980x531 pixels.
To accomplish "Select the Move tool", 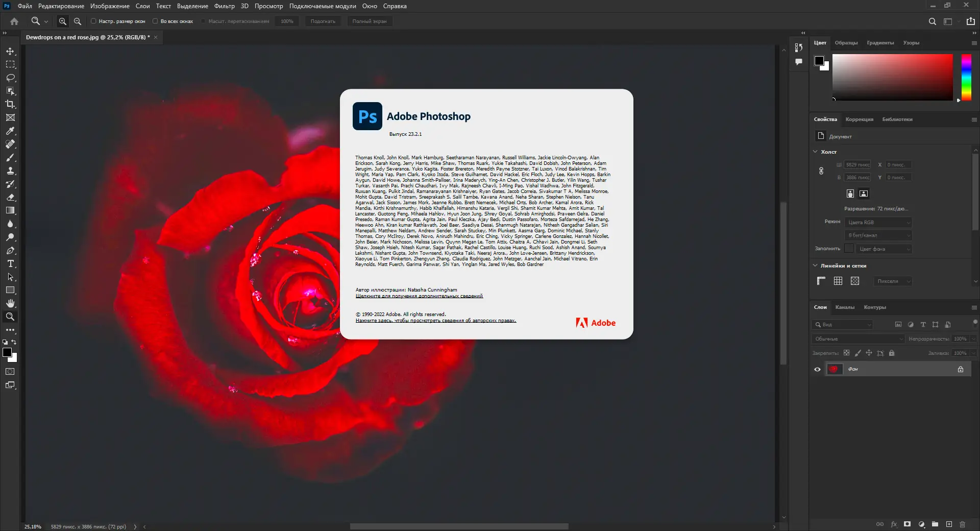I will (x=10, y=51).
